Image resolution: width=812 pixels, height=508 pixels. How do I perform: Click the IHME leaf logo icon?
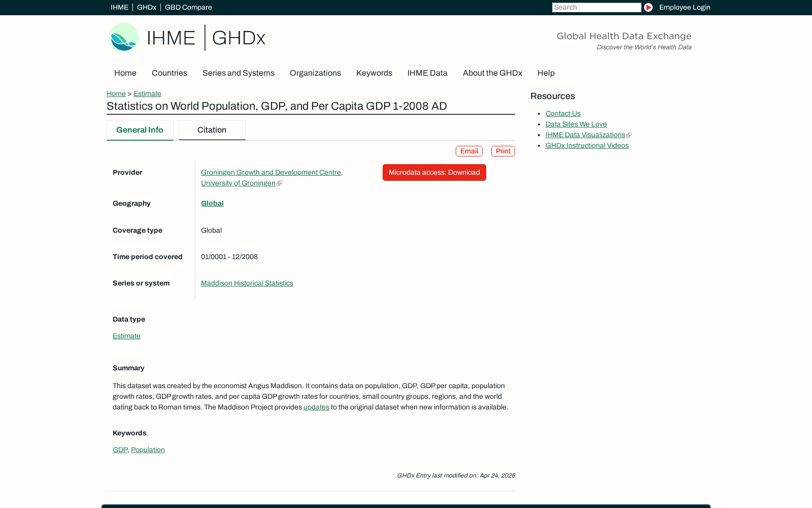(x=124, y=38)
